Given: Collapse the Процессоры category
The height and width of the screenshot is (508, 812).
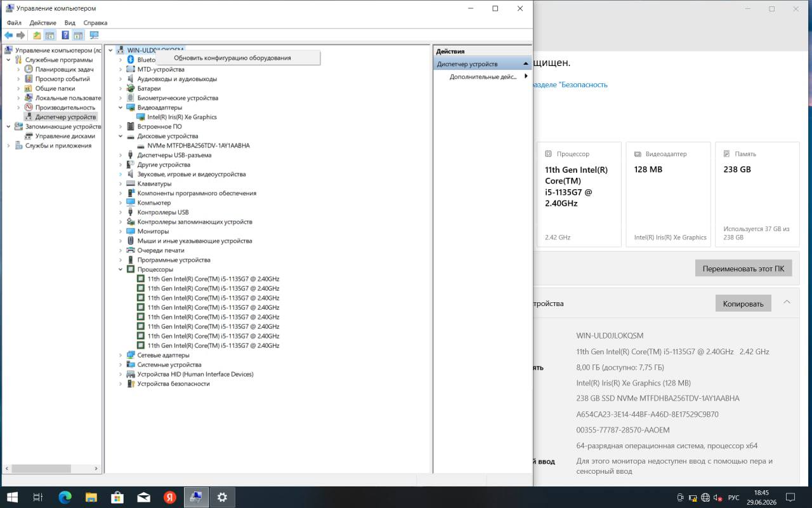Looking at the screenshot, I should tap(121, 269).
